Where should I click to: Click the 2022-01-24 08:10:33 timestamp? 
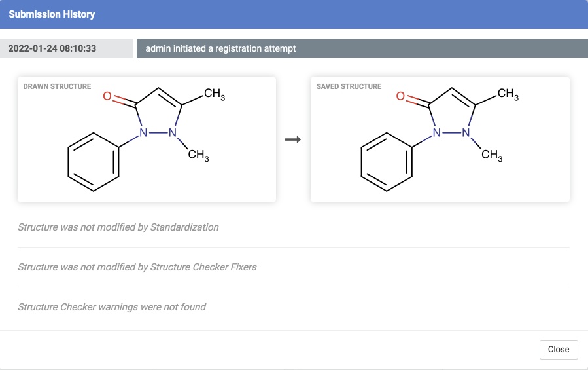coord(52,48)
